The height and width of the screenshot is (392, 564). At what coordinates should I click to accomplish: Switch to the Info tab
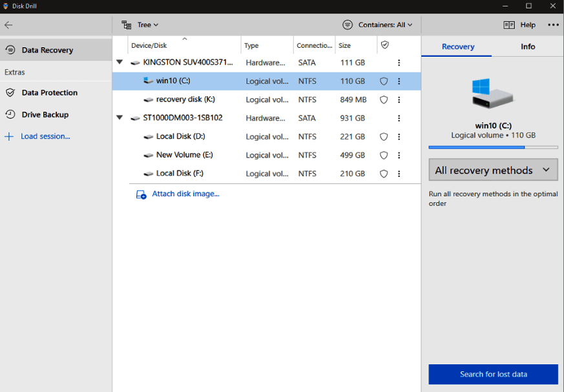tap(528, 46)
